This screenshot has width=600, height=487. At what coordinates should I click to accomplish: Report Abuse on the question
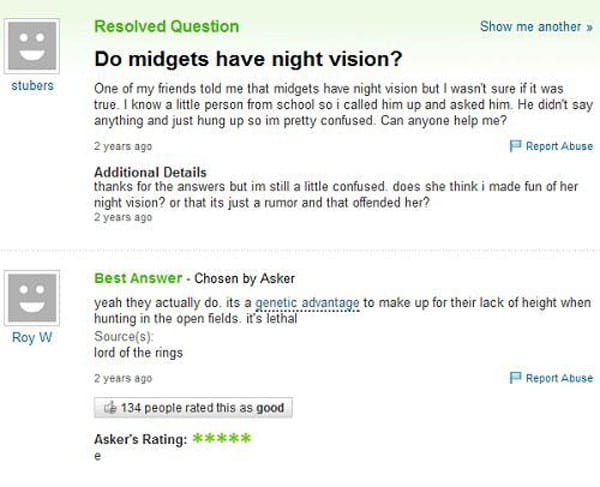[x=559, y=146]
